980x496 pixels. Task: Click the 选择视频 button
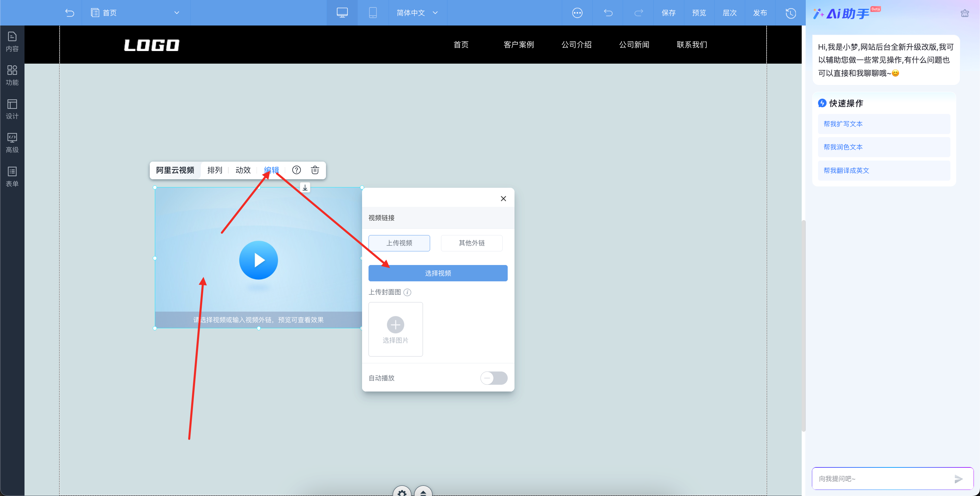pos(438,273)
